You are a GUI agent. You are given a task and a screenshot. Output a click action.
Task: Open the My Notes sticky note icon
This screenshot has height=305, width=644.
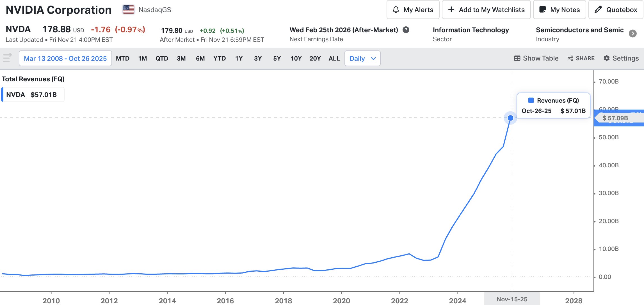(543, 10)
